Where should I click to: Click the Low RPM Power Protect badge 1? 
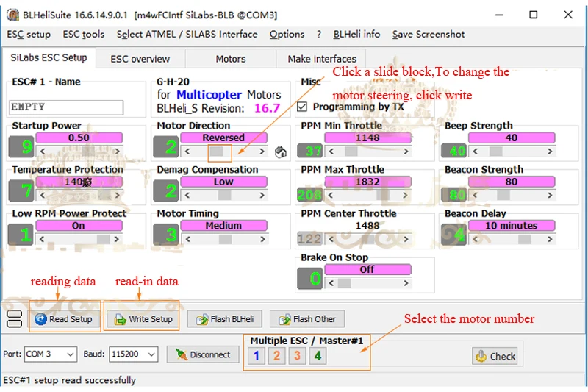point(21,235)
